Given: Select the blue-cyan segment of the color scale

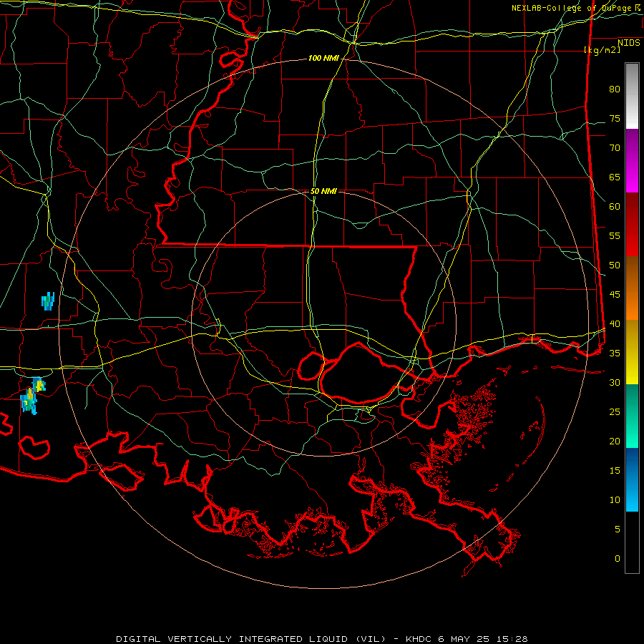Looking at the screenshot, I should pos(632,479).
